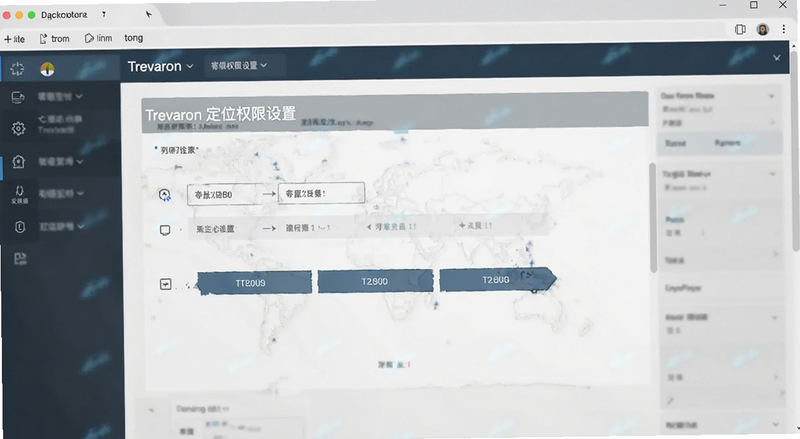Click the left-arrow option on second map row
This screenshot has height=439, width=800.
tap(391, 227)
